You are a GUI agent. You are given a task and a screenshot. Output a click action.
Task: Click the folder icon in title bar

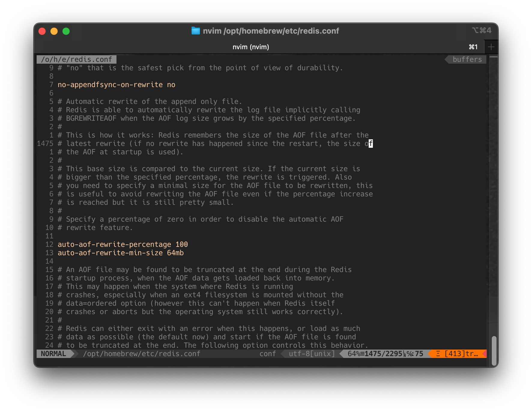click(195, 31)
